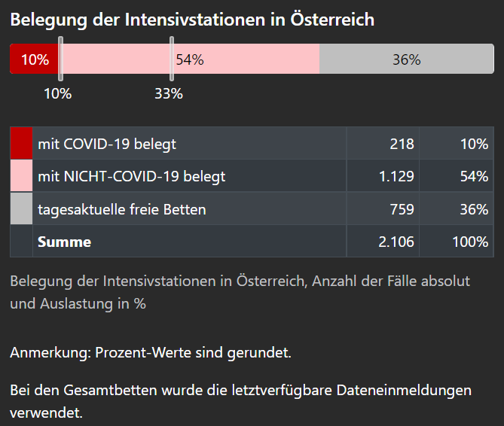Viewport: 504px width, 426px height.
Task: Click the 'Anmerkung: Prozent-Werte sind gerundet' note
Action: 151,352
